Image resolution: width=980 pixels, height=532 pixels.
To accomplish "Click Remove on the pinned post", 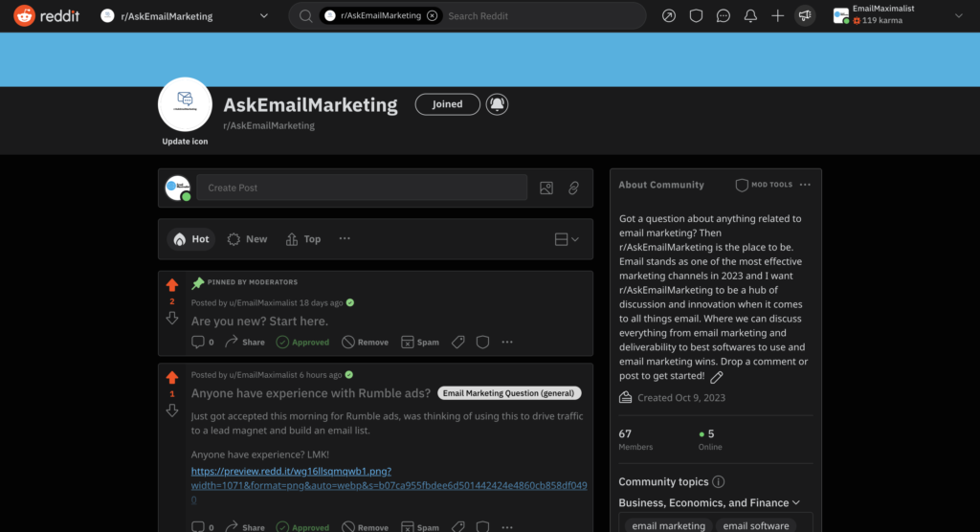I will click(365, 342).
